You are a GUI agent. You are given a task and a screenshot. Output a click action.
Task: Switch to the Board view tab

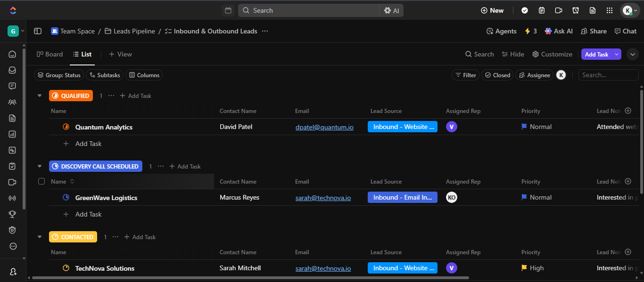50,54
